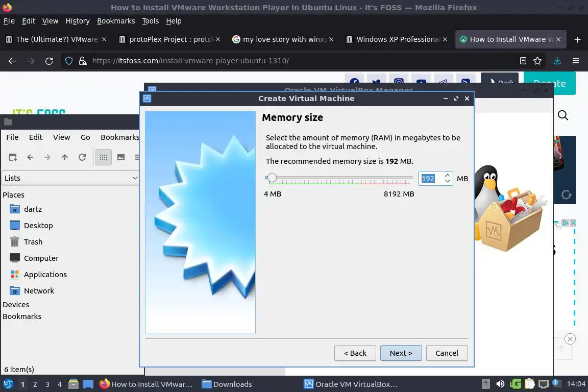Screen dimensions: 588x392
Task: Open the file manager Bookmarks menu
Action: click(119, 137)
